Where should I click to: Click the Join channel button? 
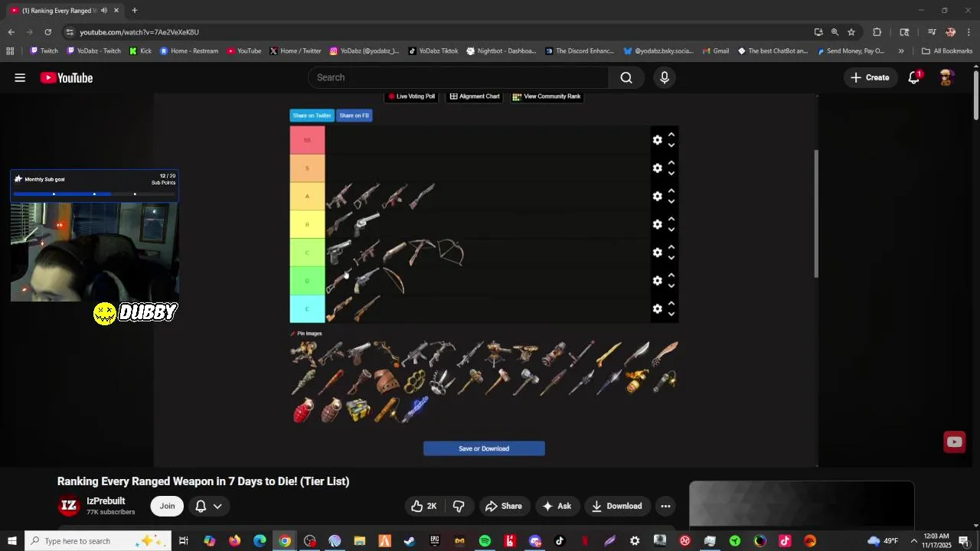tap(167, 506)
